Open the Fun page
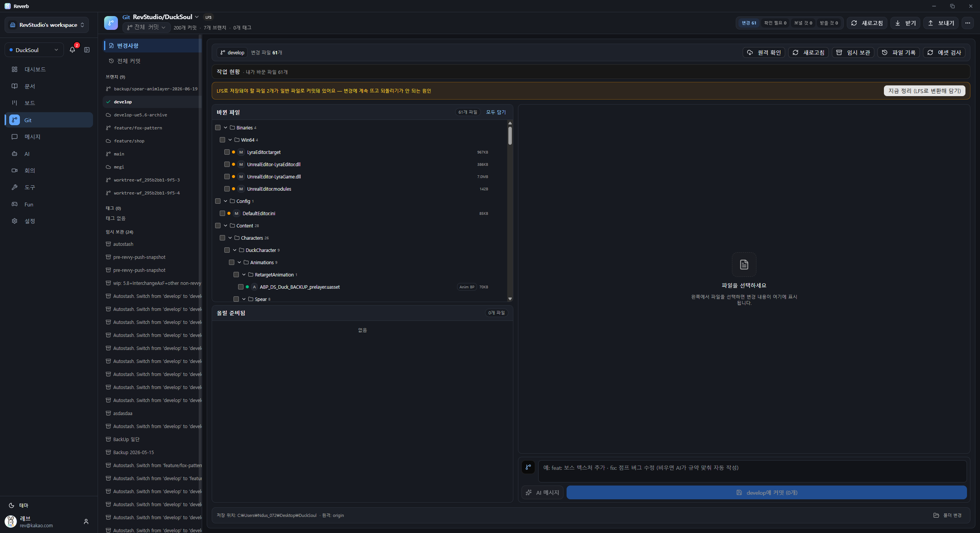The width and height of the screenshot is (980, 533). click(49, 204)
